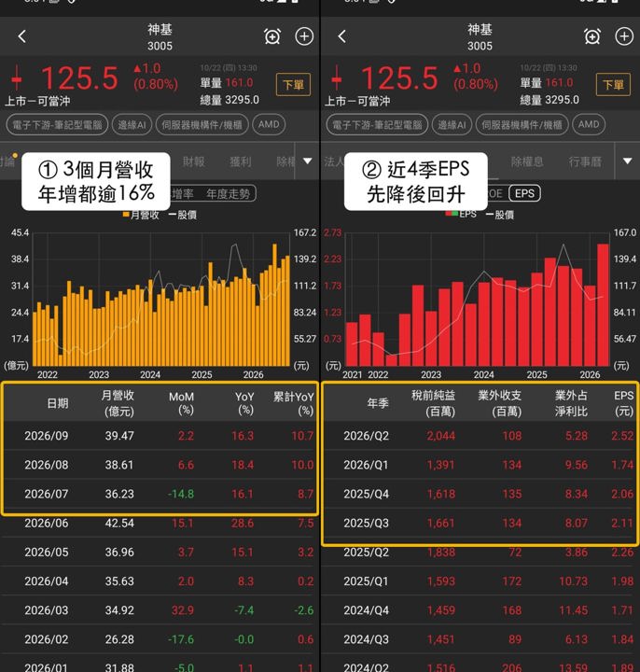Select the 2026/09 revenue row date
Viewport: 640px width, 672px height.
point(47,436)
